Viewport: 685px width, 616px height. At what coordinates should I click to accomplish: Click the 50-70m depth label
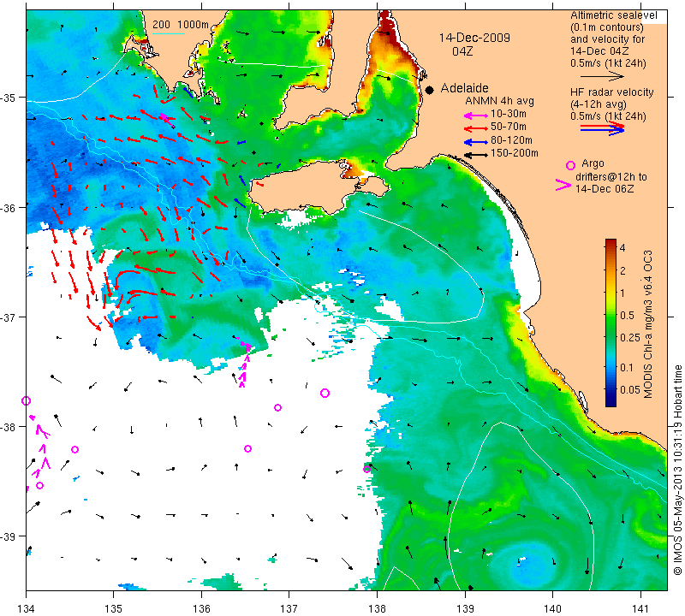(509, 127)
